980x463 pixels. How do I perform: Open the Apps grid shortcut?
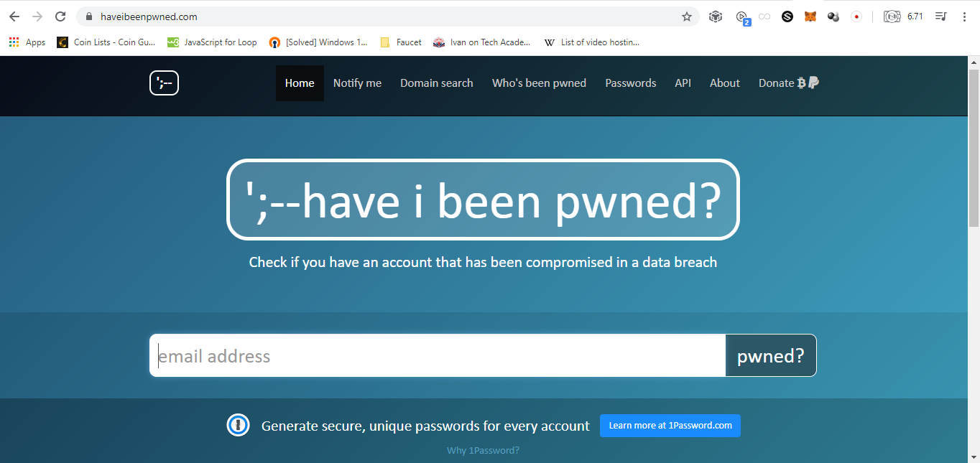click(x=27, y=42)
